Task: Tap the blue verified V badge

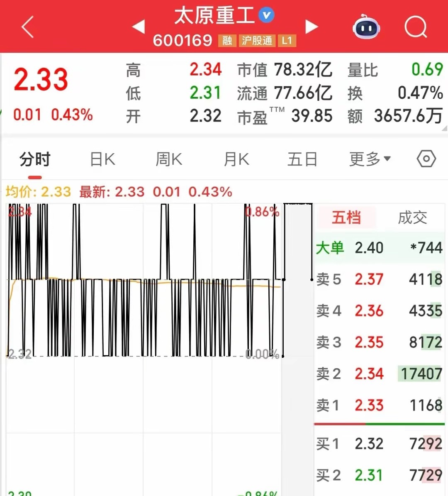Action: pos(267,15)
